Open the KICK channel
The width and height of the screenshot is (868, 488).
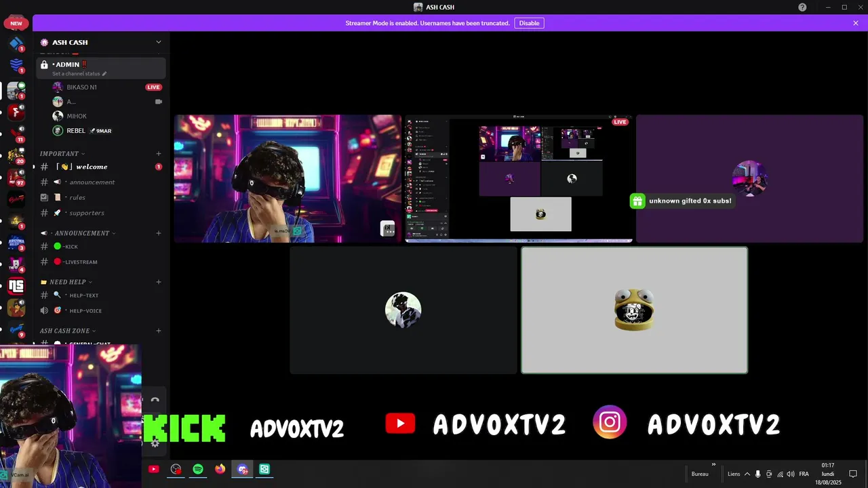101,247
